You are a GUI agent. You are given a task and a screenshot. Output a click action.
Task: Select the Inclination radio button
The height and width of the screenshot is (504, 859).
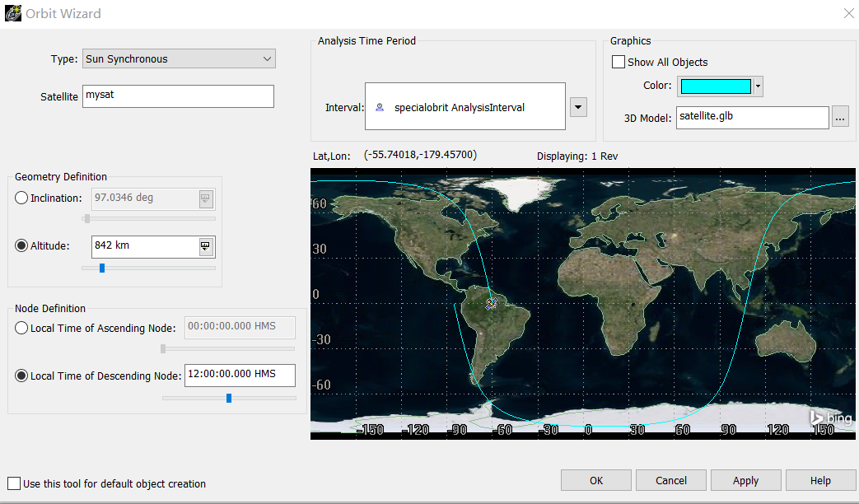click(21, 198)
